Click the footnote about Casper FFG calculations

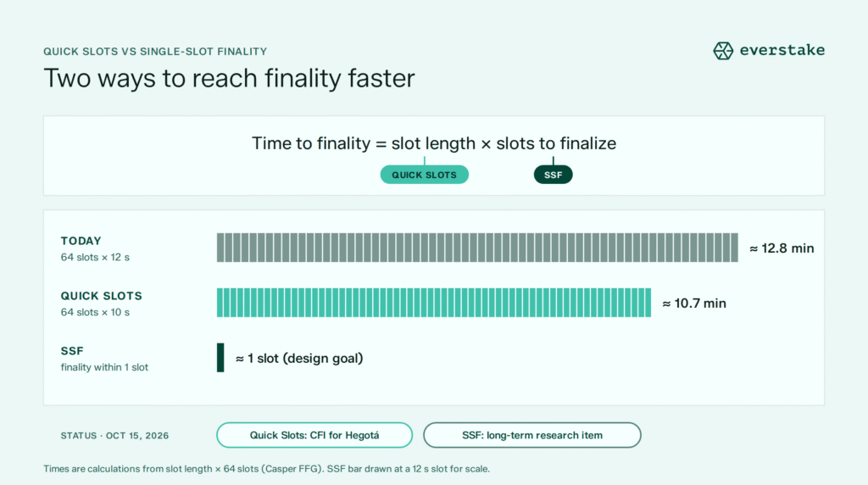(x=267, y=469)
